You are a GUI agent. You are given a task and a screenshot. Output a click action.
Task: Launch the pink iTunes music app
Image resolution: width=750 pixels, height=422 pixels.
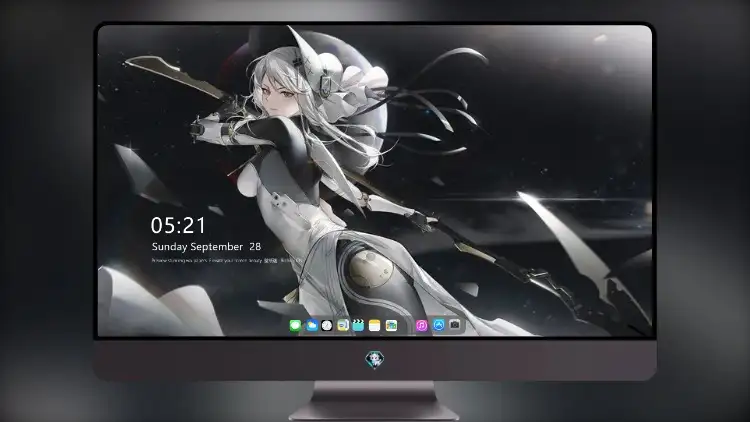(x=421, y=326)
